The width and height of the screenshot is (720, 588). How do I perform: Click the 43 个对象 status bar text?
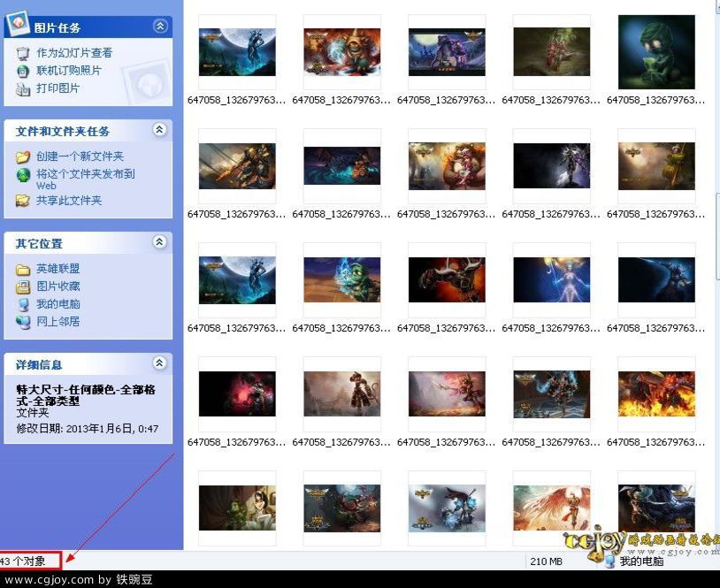25,561
